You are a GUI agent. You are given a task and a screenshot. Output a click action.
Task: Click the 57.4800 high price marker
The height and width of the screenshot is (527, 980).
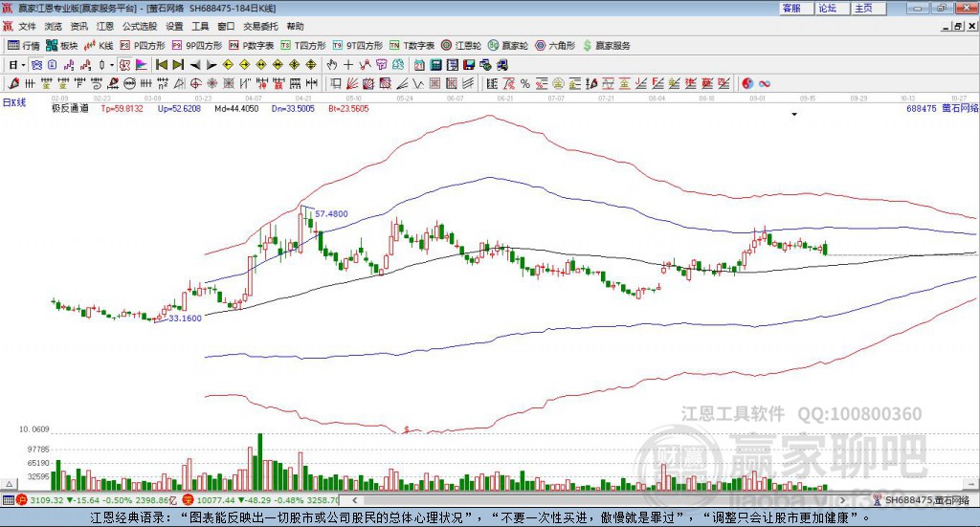pos(331,213)
